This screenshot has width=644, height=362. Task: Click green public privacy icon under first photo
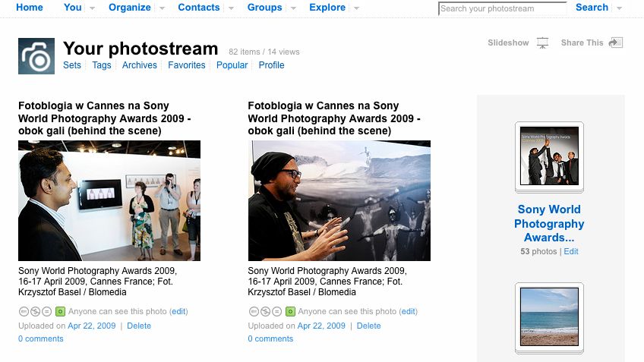pos(60,311)
